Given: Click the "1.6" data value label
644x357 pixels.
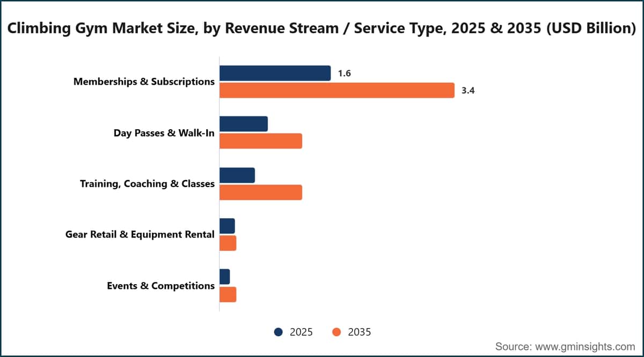Looking at the screenshot, I should (x=345, y=73).
